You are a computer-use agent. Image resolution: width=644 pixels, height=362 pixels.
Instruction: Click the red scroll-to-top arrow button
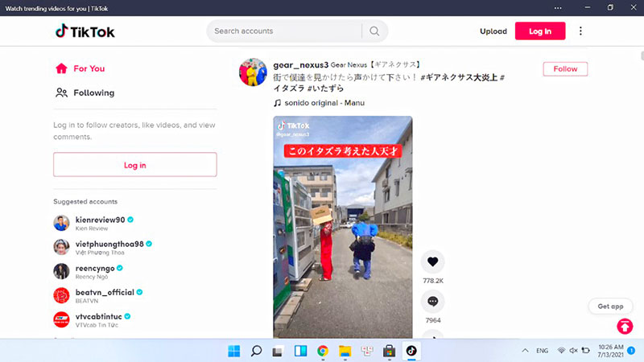coord(625,327)
